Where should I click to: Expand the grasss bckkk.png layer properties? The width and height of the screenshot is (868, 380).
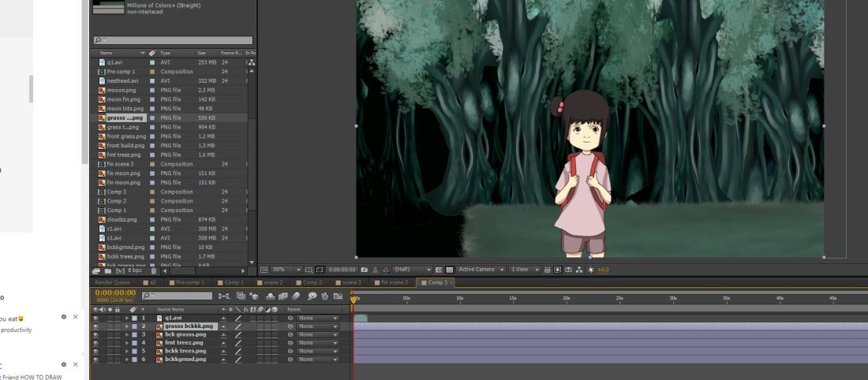pos(127,326)
